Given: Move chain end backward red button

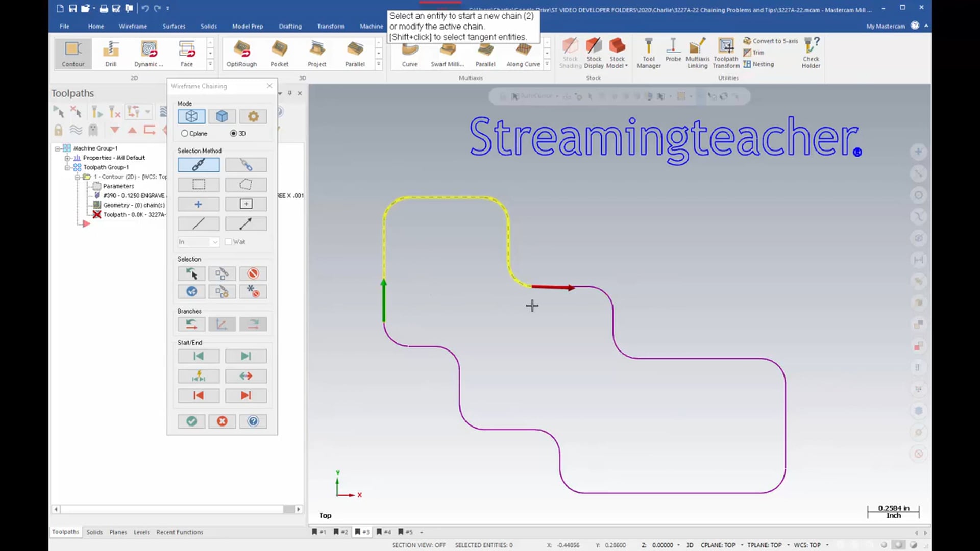Looking at the screenshot, I should click(x=199, y=395).
